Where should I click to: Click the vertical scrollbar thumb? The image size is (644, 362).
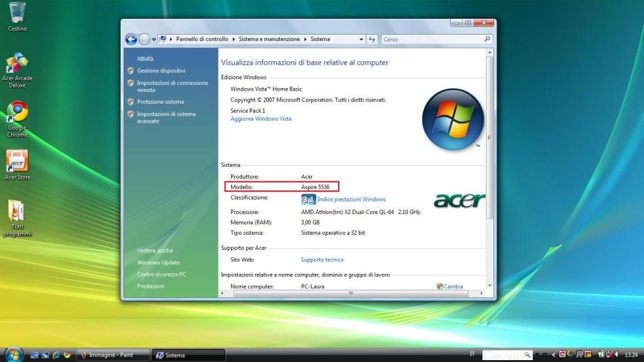tap(490, 138)
